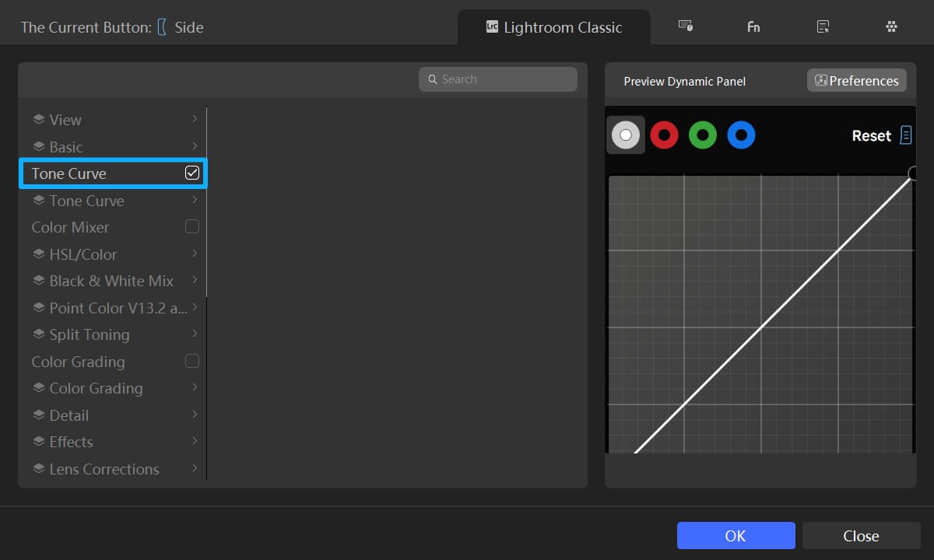Image resolution: width=934 pixels, height=560 pixels.
Task: Click the layers icon beside Effects
Action: (x=38, y=442)
